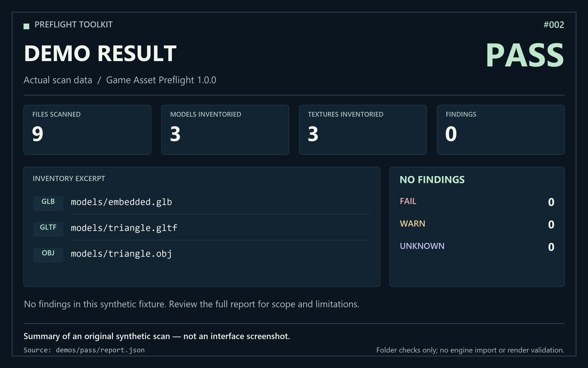
Task: Click the #002 report number
Action: pos(554,25)
